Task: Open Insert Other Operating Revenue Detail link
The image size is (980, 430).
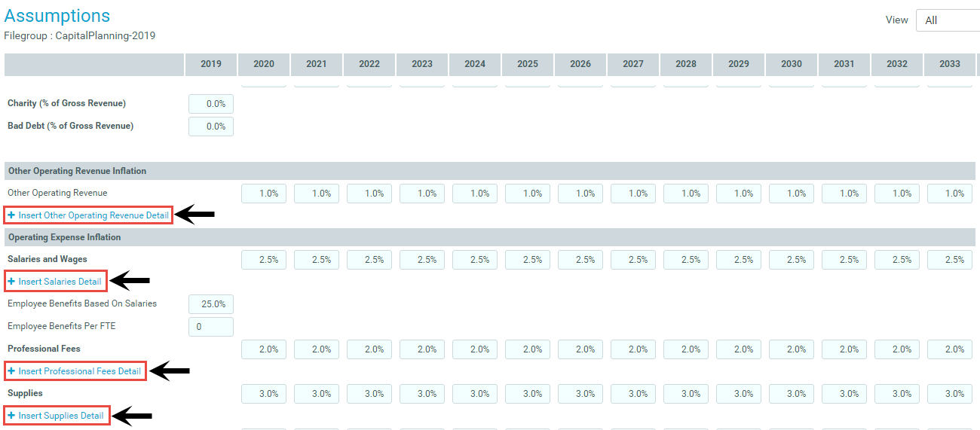Action: pos(93,215)
